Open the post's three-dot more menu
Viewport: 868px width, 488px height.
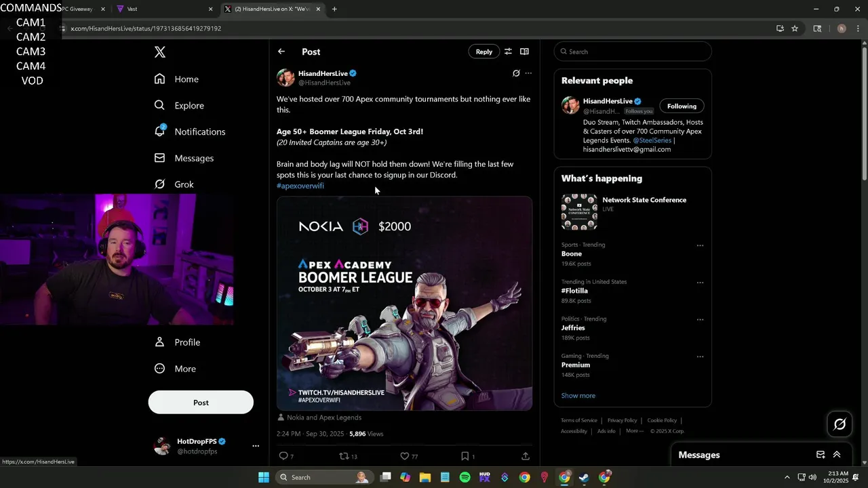click(528, 73)
